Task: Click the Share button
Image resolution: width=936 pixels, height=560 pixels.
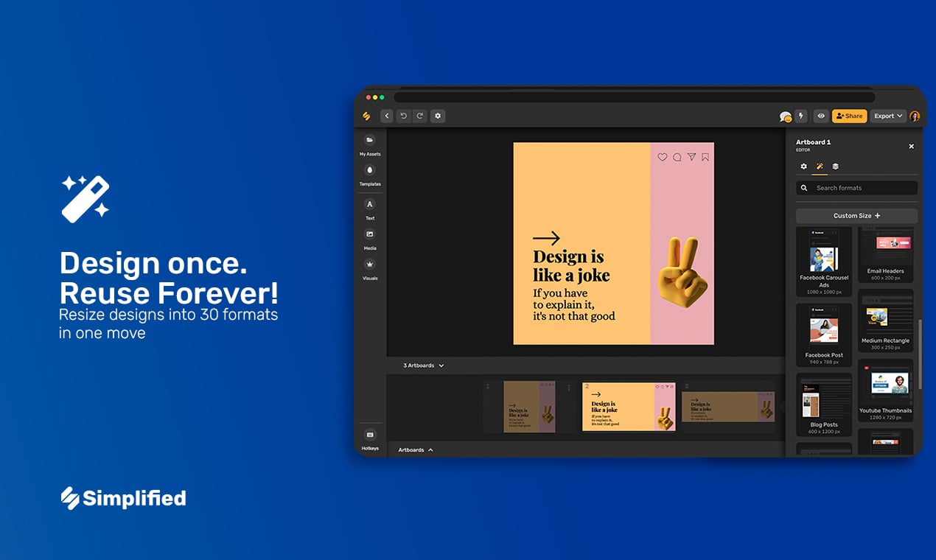Action: (x=849, y=116)
